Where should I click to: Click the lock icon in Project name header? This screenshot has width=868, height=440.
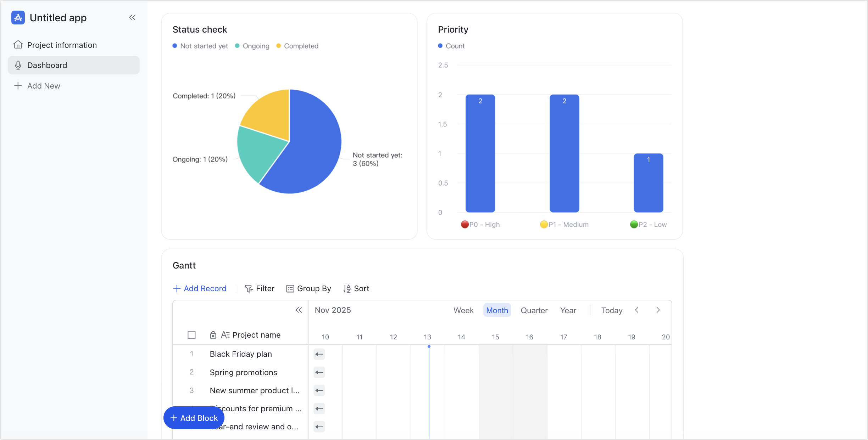(213, 335)
